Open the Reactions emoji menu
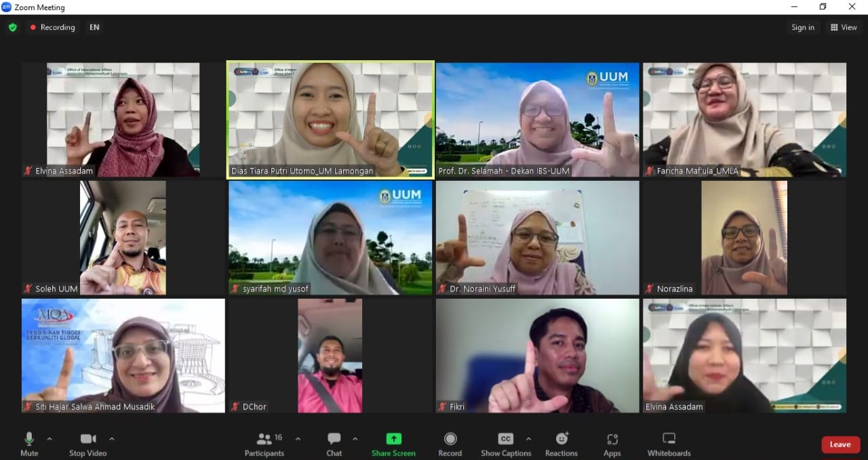 [x=561, y=439]
